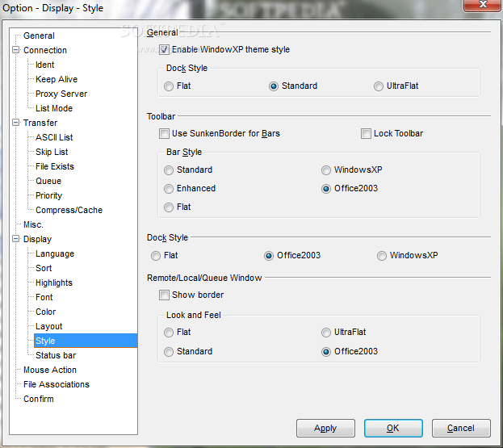Open Color settings

point(45,312)
